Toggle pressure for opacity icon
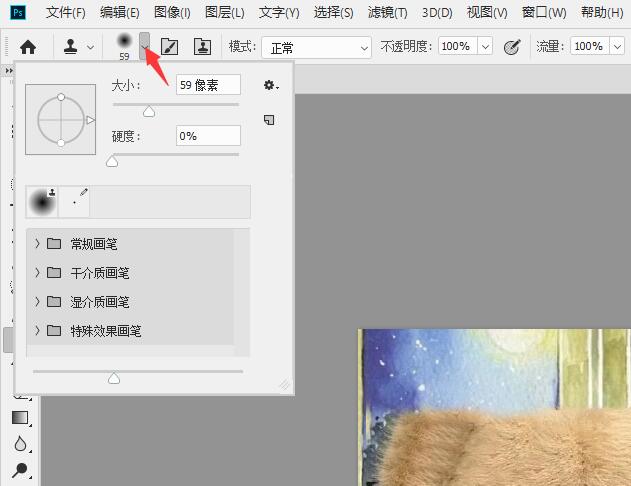Viewport: 631px width, 486px height. (x=512, y=47)
